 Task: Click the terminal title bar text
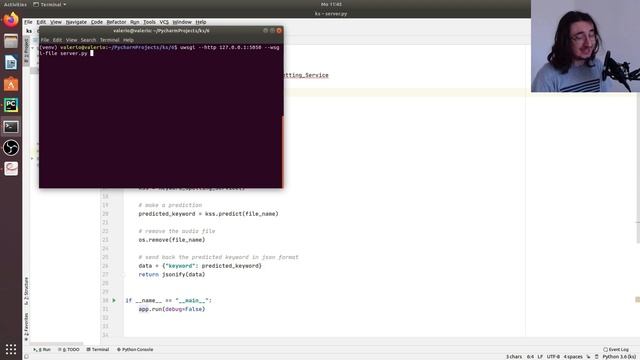[x=161, y=31]
